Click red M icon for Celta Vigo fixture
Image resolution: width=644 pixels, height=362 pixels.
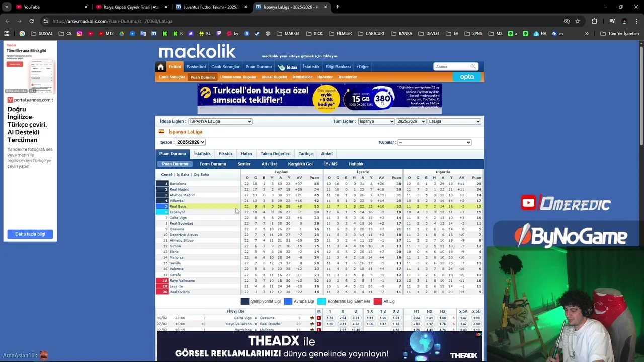(318, 318)
